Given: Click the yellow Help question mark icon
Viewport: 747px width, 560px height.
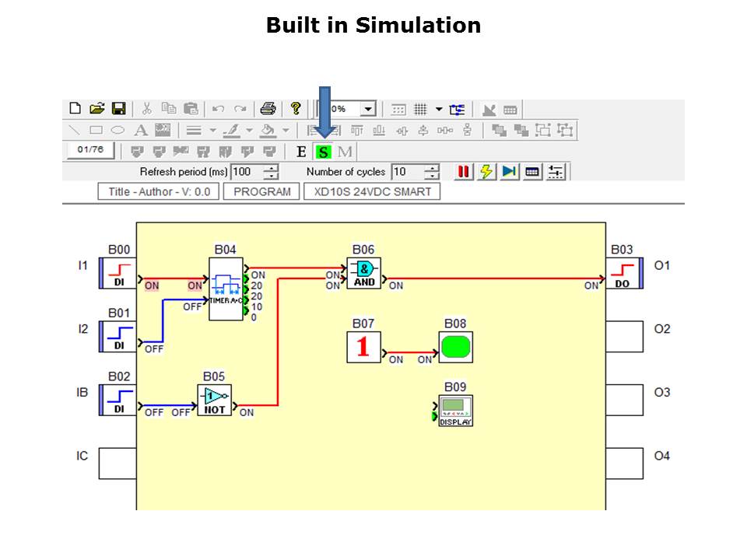Looking at the screenshot, I should (296, 109).
